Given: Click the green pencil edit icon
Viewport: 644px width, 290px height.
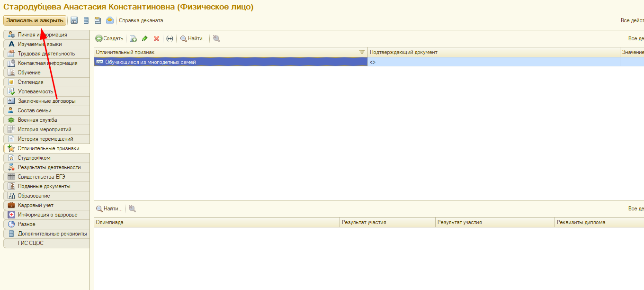Looking at the screenshot, I should click(145, 39).
